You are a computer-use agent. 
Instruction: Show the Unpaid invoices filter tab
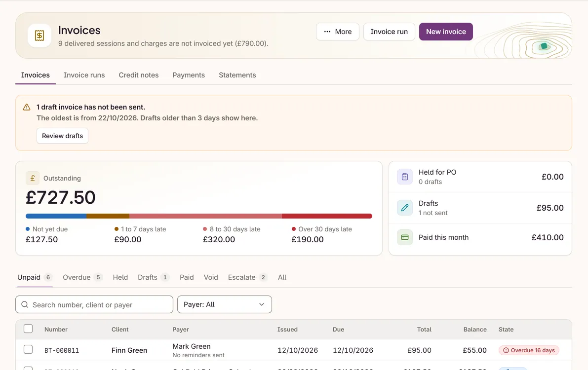[x=35, y=277]
